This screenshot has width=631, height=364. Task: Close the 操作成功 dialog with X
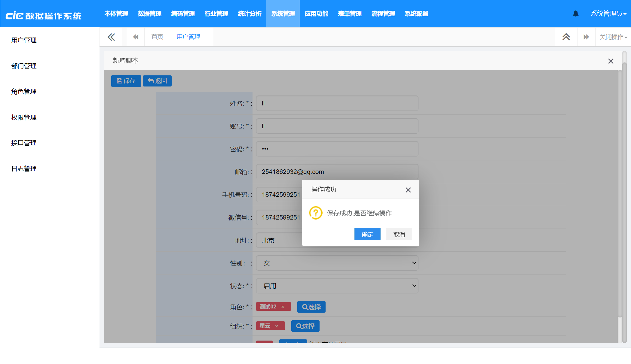(x=408, y=190)
